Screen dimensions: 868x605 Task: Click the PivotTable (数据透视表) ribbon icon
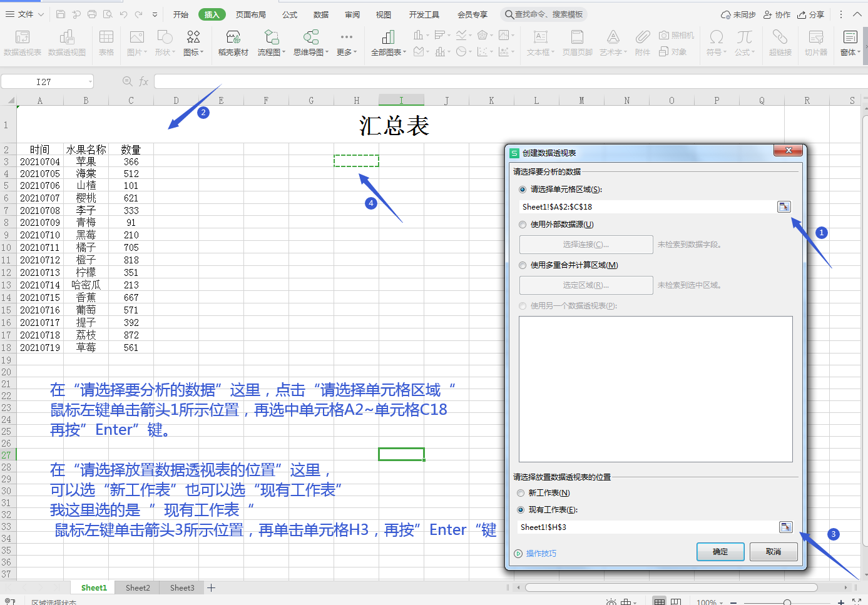pyautogui.click(x=23, y=43)
